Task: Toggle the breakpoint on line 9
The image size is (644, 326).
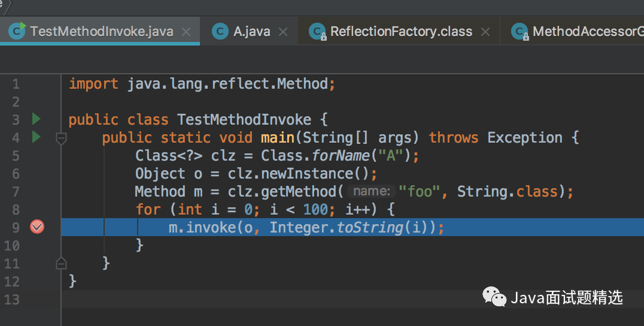Action: pyautogui.click(x=37, y=227)
